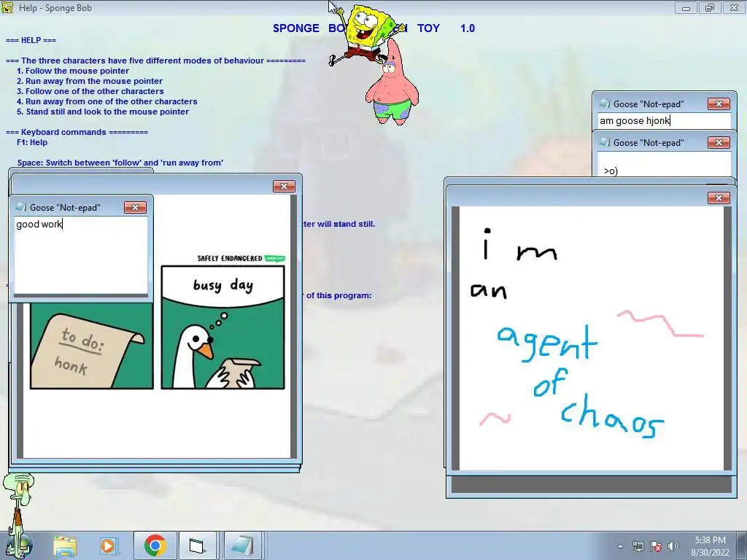747x560 pixels.
Task: Close the 'am goose hjonk' Not-epad window
Action: click(719, 104)
